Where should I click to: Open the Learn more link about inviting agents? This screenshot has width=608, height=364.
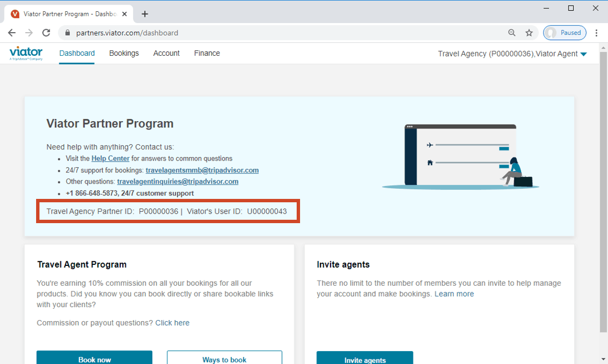coord(454,294)
